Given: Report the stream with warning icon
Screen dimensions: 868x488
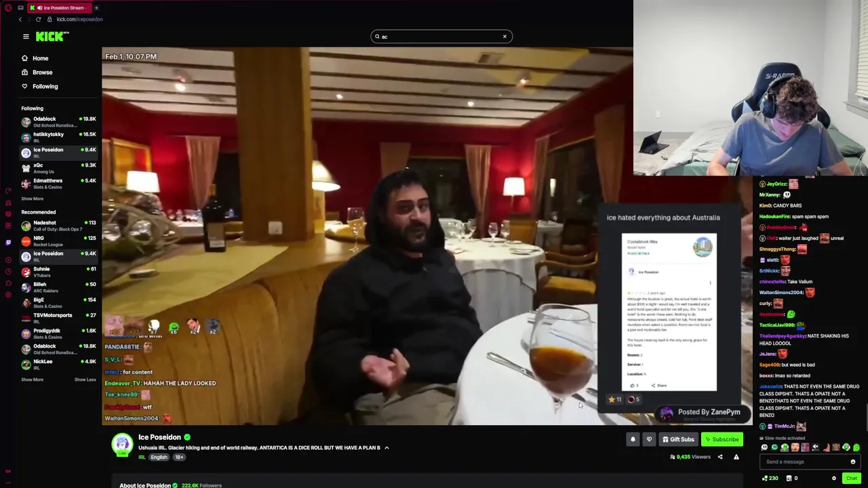Looking at the screenshot, I should (x=736, y=457).
